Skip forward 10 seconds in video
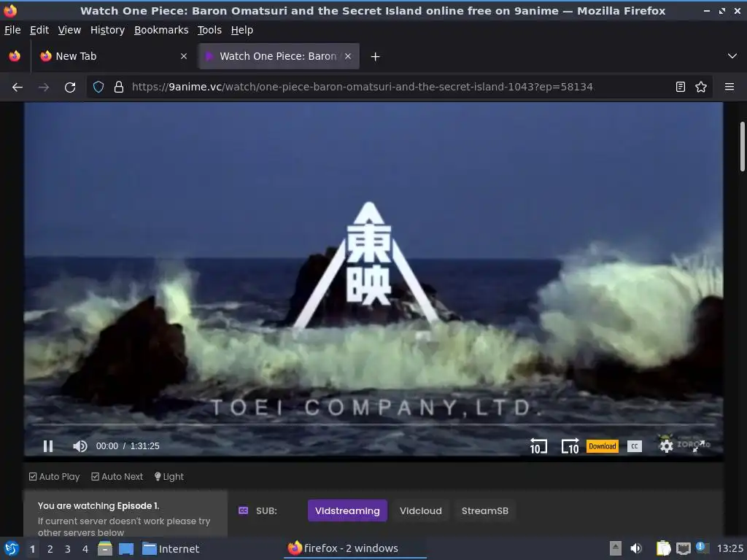The width and height of the screenshot is (747, 560). click(x=570, y=446)
